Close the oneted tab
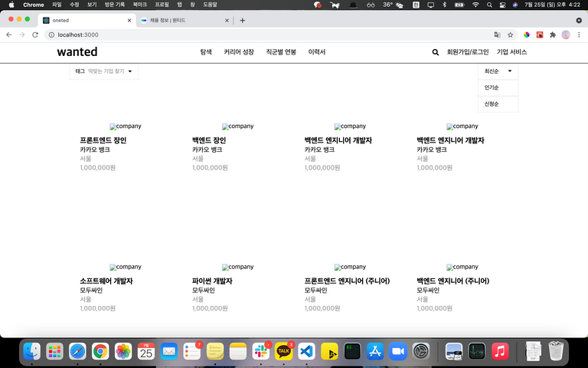Image resolution: width=588 pixels, height=368 pixels. 129,21
